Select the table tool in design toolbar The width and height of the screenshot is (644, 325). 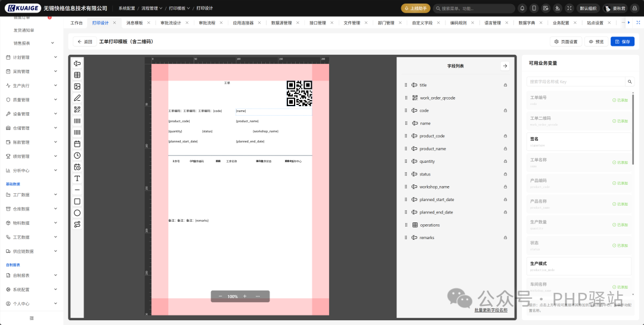point(77,75)
